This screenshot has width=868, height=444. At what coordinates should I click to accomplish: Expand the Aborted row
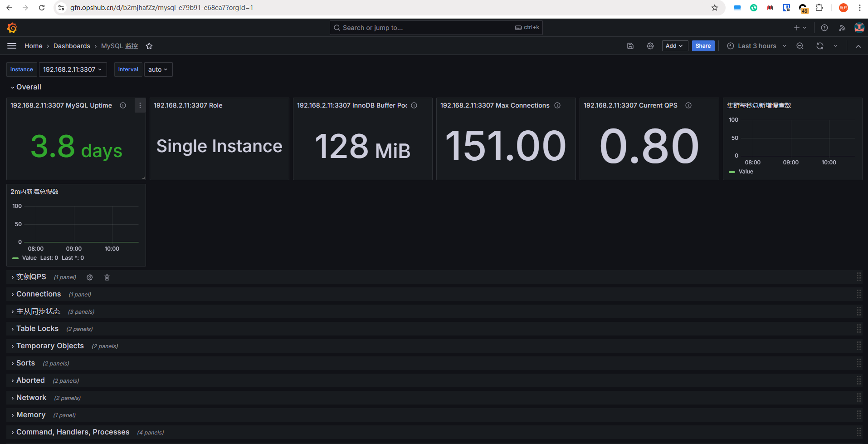[28, 380]
